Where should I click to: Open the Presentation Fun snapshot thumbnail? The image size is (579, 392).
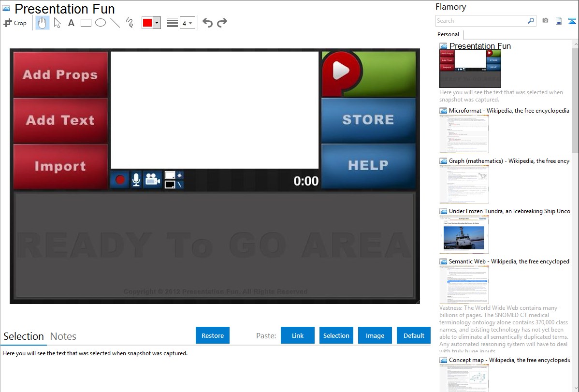pos(470,69)
